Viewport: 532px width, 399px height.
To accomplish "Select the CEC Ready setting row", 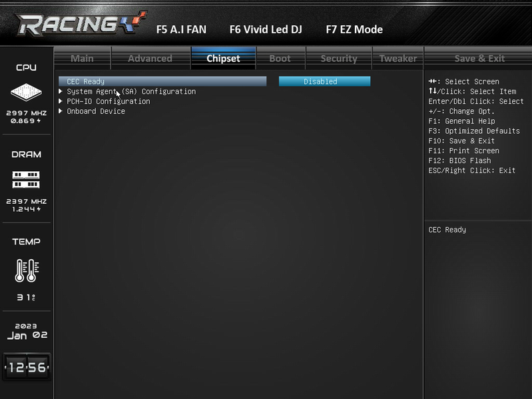I will [x=162, y=81].
